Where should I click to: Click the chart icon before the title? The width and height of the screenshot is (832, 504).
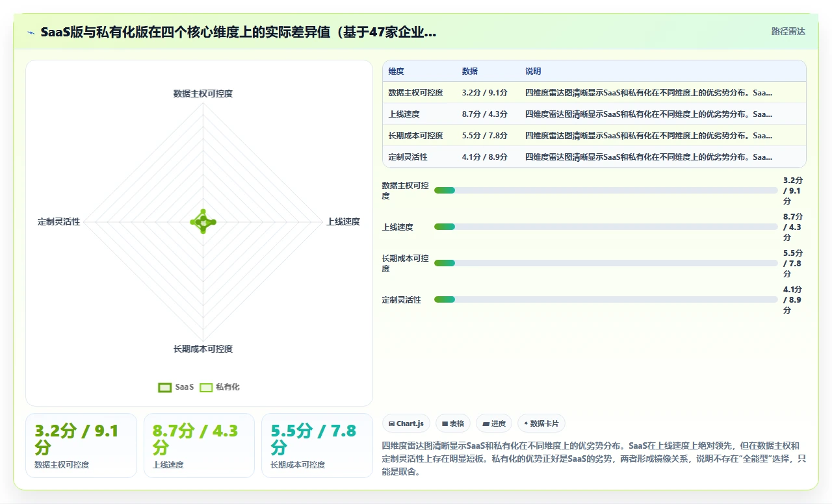tap(31, 32)
